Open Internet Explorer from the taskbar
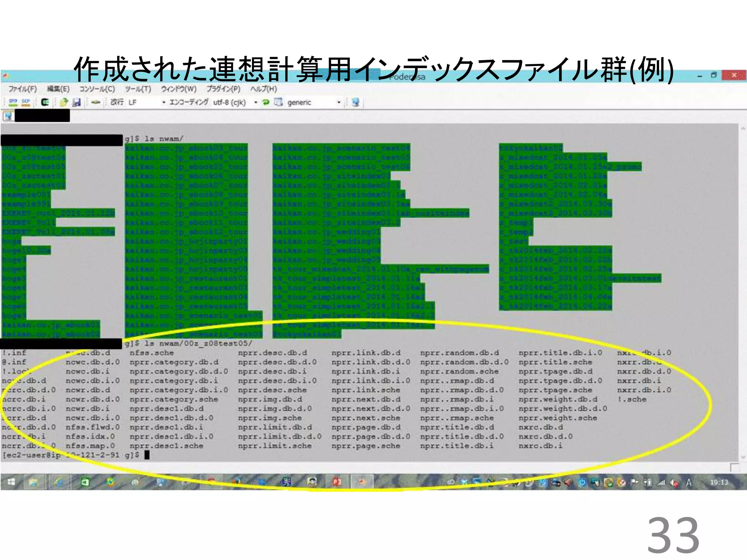Screen dimensions: 747x560 58,482
